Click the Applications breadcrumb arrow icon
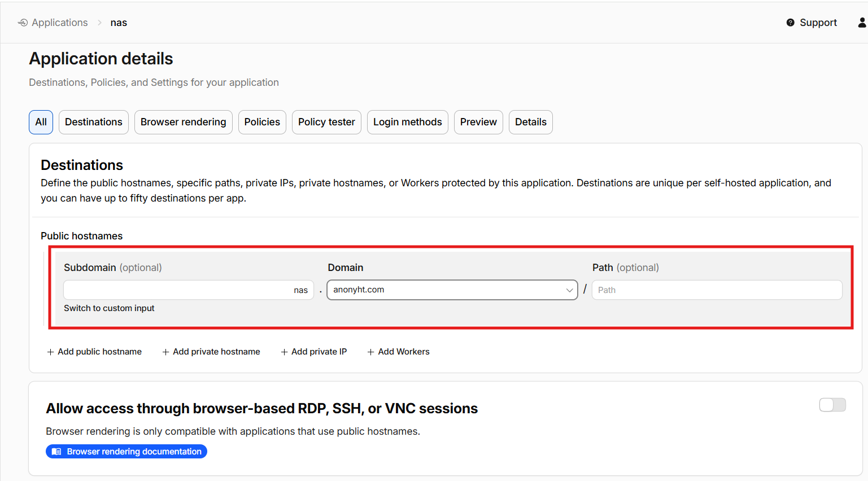Image resolution: width=868 pixels, height=481 pixels. pyautogui.click(x=23, y=23)
